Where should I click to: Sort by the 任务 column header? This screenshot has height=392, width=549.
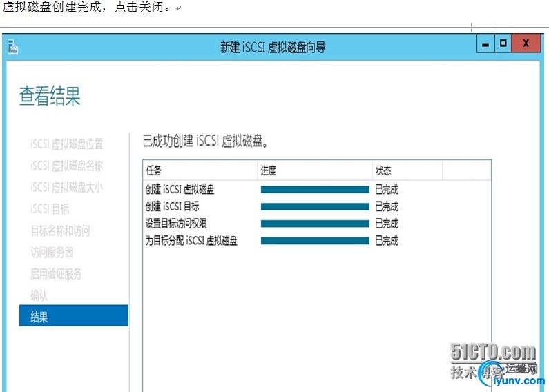point(200,170)
